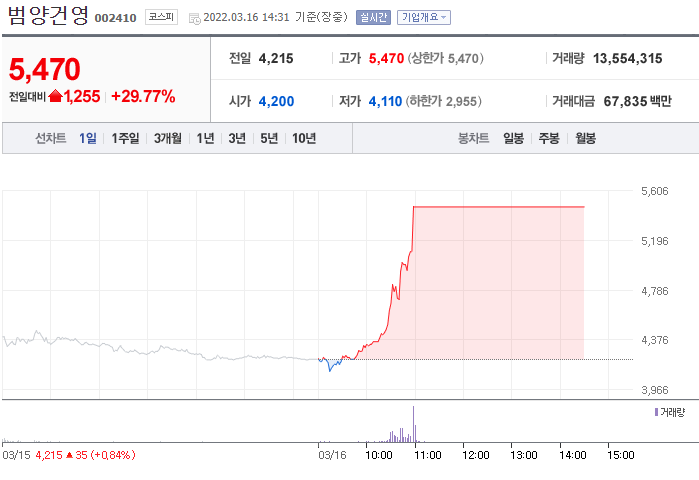
Task: Click the 15:00 time axis label
Action: point(621,455)
